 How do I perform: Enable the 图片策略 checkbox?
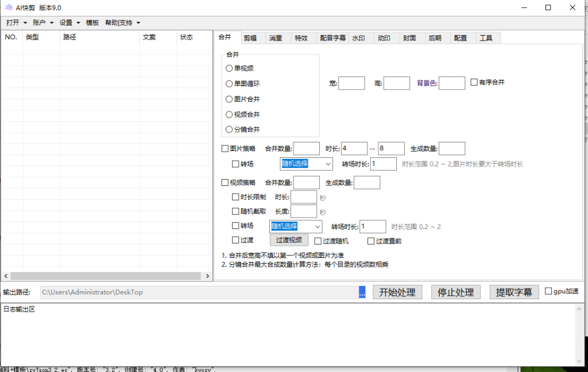point(225,149)
